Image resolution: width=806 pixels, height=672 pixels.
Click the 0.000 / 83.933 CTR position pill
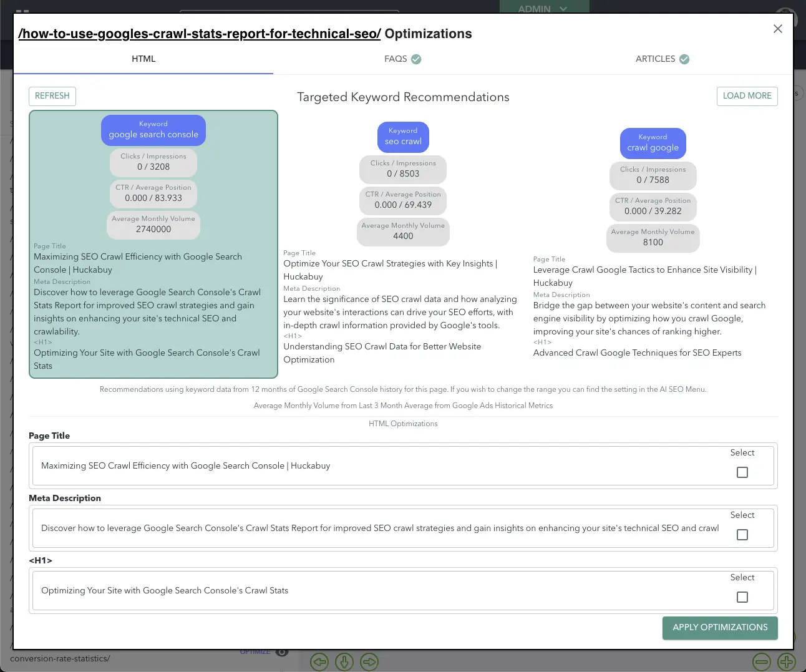pos(153,193)
